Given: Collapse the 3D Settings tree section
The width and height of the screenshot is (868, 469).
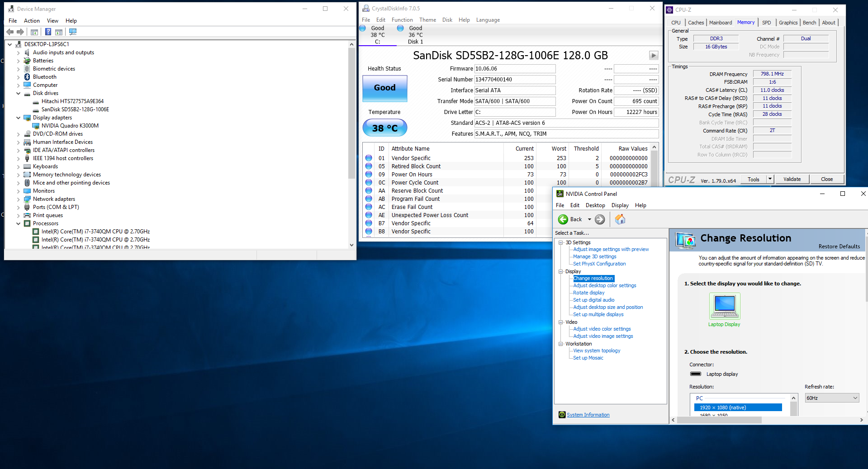Looking at the screenshot, I should point(561,243).
